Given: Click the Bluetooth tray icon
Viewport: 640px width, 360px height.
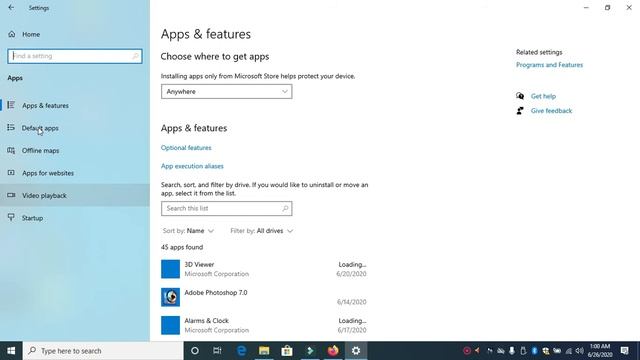Looking at the screenshot, I should point(534,351).
